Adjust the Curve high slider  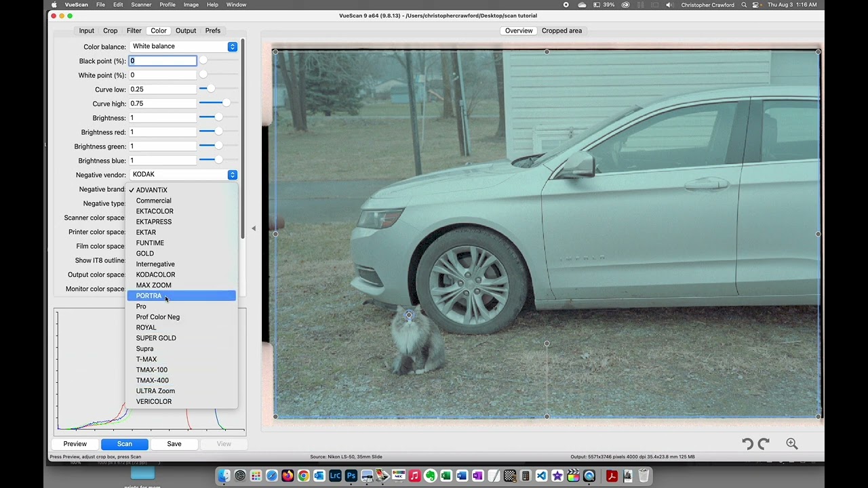coord(226,103)
